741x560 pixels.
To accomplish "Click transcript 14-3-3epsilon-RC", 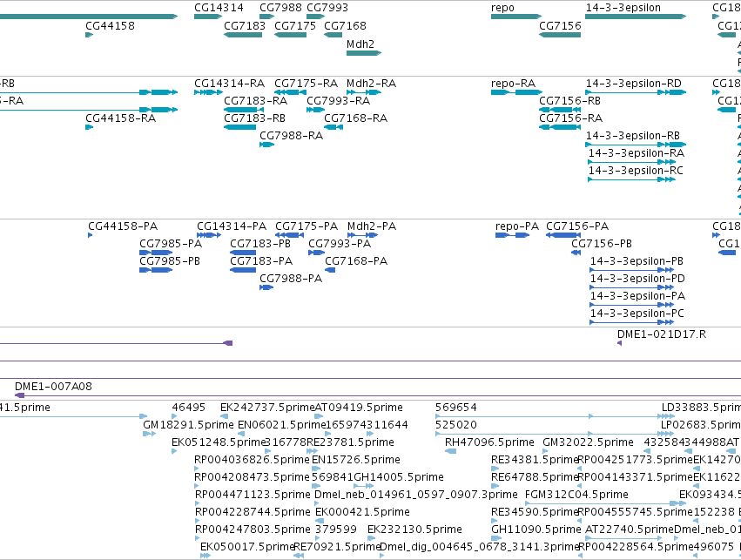I will [x=632, y=179].
